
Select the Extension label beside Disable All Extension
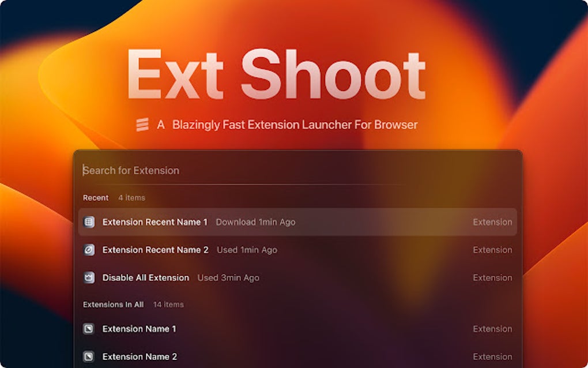coord(493,277)
